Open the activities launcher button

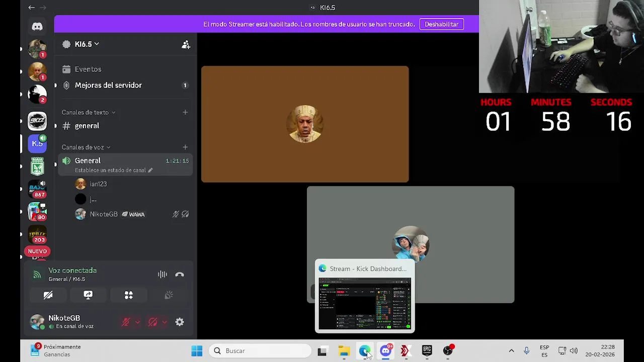click(128, 296)
